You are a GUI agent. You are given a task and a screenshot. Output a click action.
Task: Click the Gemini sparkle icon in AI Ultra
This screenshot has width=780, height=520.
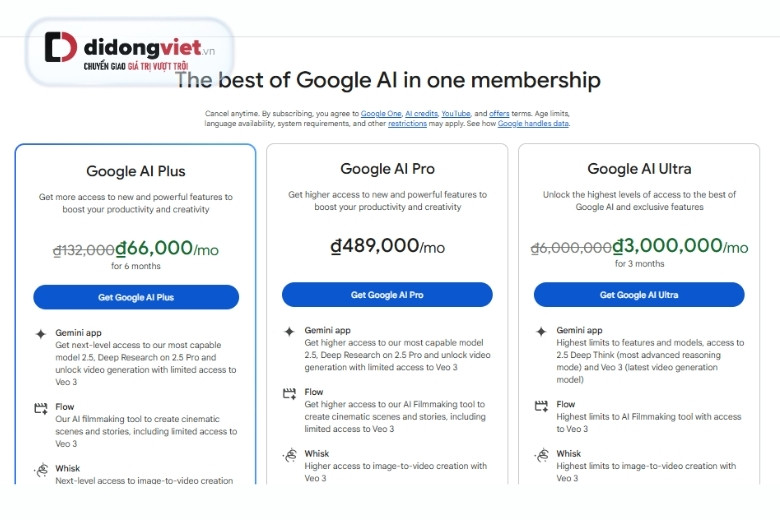coord(541,331)
